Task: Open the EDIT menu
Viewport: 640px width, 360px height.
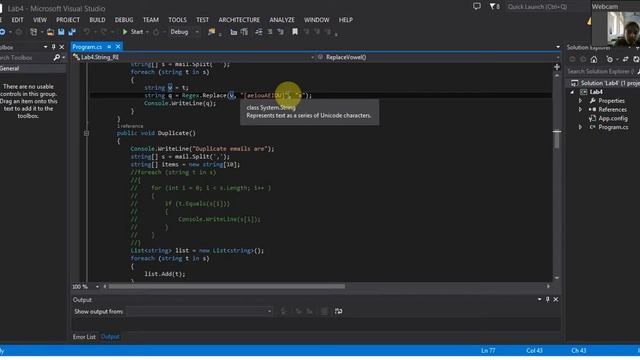Action: click(18, 20)
